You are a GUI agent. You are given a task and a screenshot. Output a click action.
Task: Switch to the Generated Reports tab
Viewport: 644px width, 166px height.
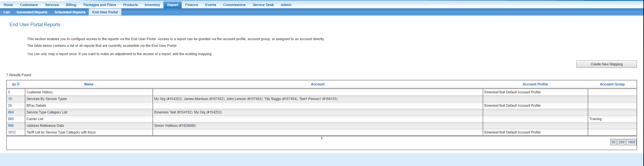coord(32,12)
